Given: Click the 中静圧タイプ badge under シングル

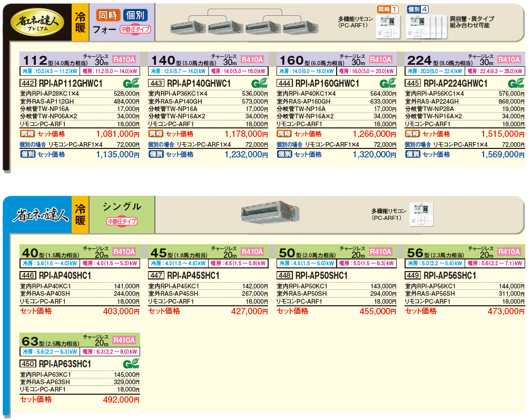Looking at the screenshot, I should [x=122, y=222].
